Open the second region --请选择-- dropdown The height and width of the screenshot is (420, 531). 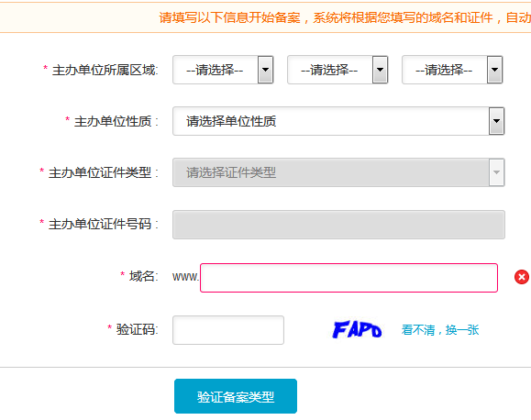pyautogui.click(x=337, y=70)
